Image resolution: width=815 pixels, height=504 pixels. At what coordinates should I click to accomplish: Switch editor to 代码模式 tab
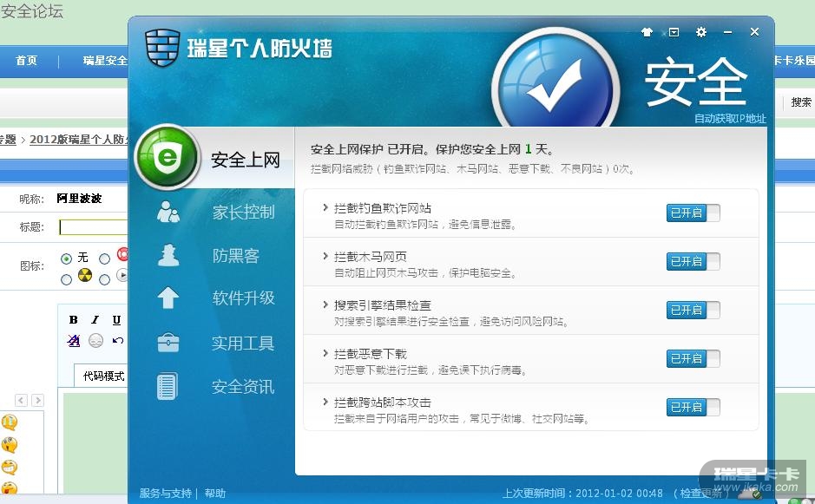click(103, 376)
